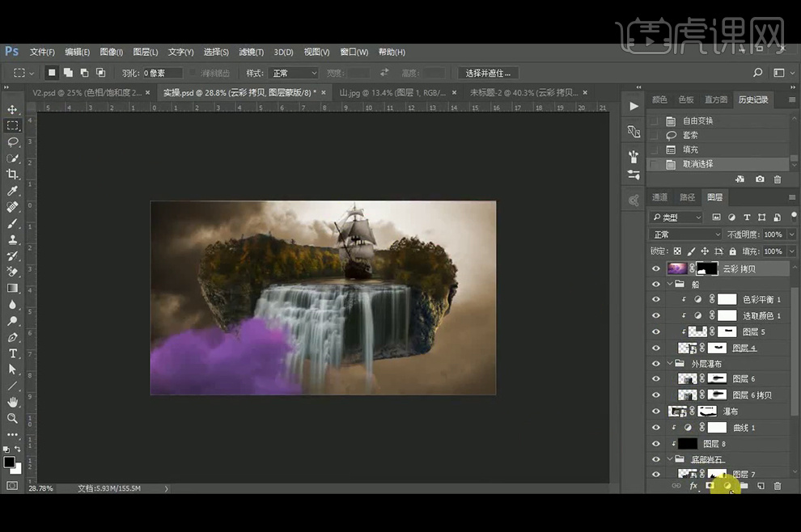Select the Zoom tool in toolbar
801x532 pixels.
pos(12,418)
